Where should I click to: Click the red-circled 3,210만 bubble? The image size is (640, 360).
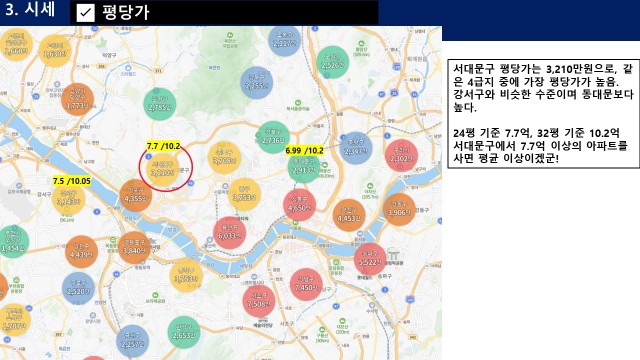point(162,169)
